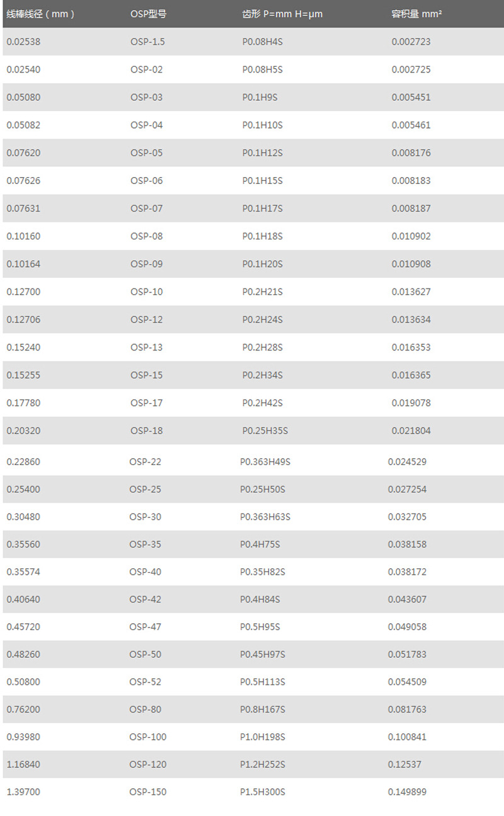Click the 齿形 P=mm H=μm header
This screenshot has width=504, height=816.
[x=282, y=14]
